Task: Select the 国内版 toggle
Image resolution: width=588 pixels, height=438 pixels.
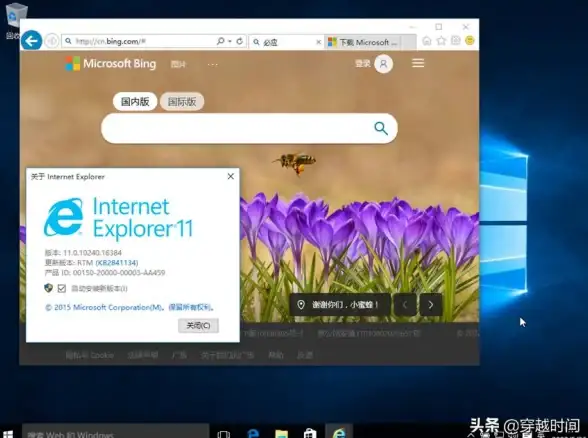Action: click(135, 101)
